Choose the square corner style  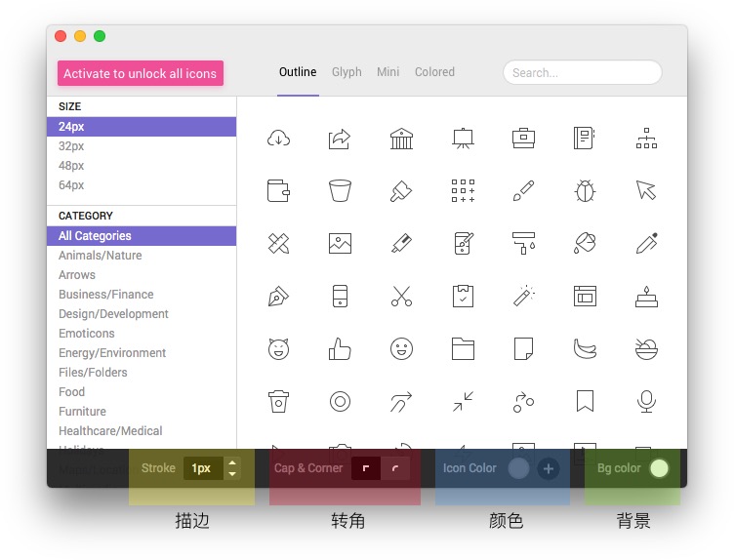(366, 468)
